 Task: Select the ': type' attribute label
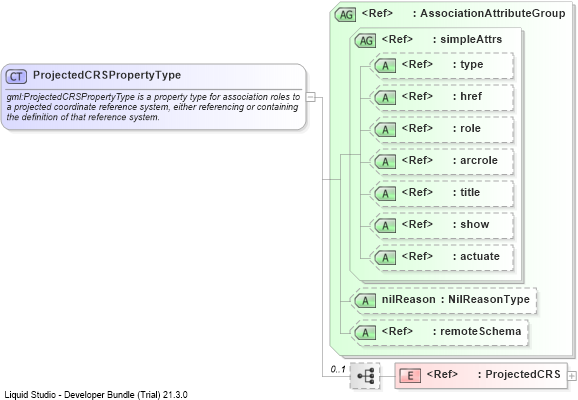pyautogui.click(x=468, y=65)
